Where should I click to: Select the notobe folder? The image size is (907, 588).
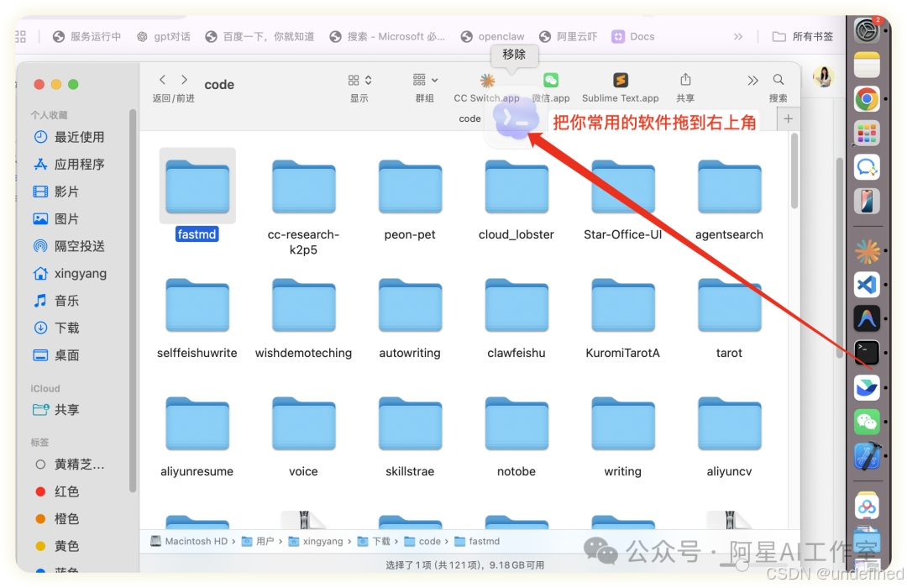(516, 423)
